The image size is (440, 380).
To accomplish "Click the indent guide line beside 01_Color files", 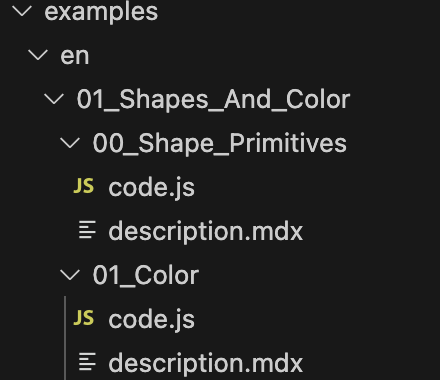I will click(65, 338).
